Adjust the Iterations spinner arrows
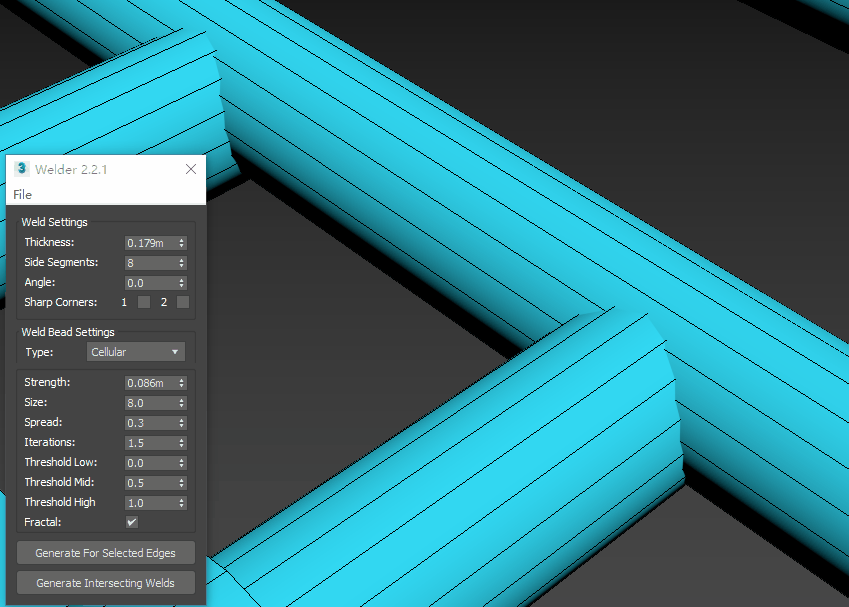Image resolution: width=849 pixels, height=607 pixels. click(x=181, y=443)
